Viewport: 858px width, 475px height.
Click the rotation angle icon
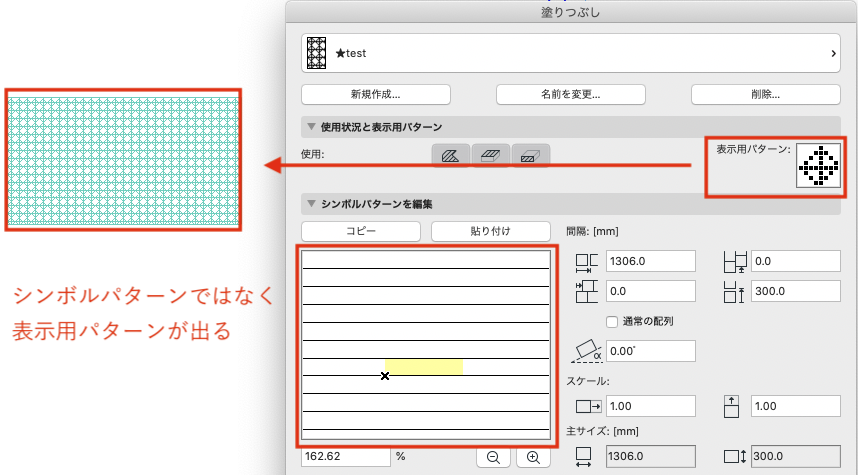pyautogui.click(x=587, y=351)
